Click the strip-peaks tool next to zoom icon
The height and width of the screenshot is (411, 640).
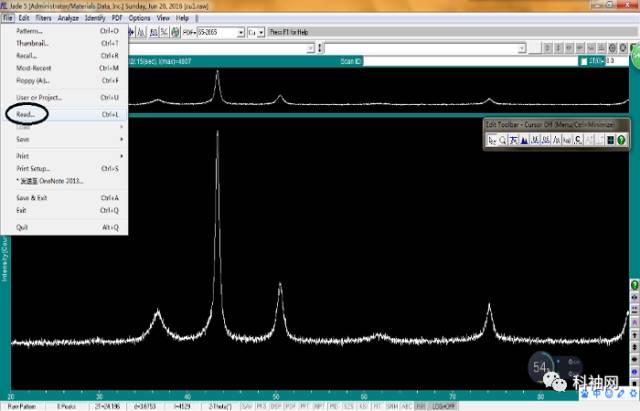(x=513, y=140)
